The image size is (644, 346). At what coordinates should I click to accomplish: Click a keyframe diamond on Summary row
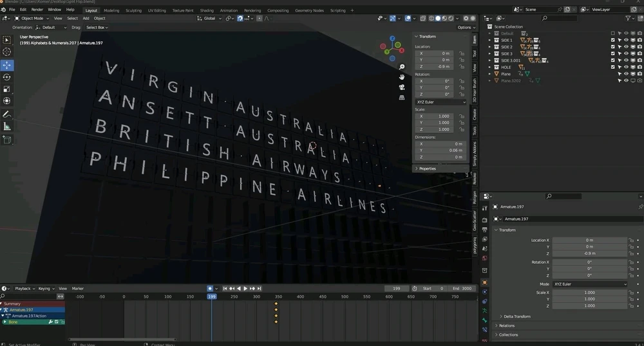tap(276, 304)
